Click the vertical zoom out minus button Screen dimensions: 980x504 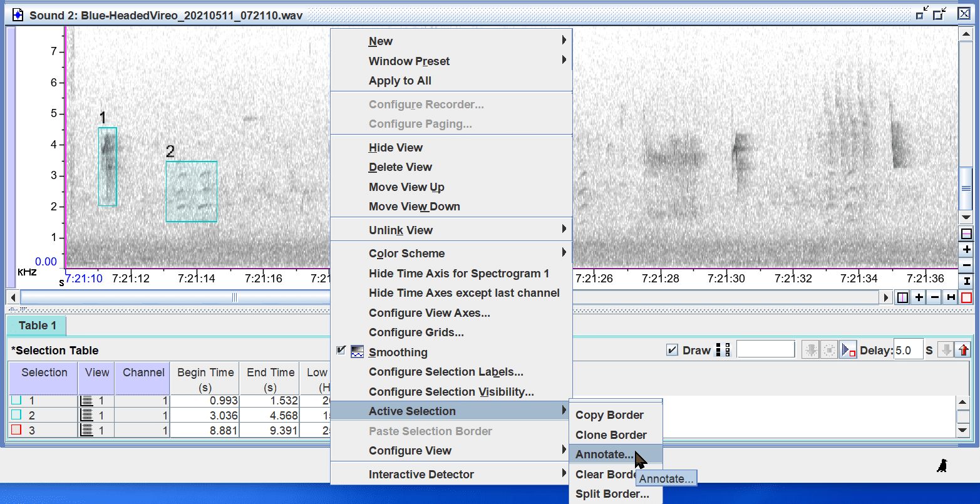966,265
